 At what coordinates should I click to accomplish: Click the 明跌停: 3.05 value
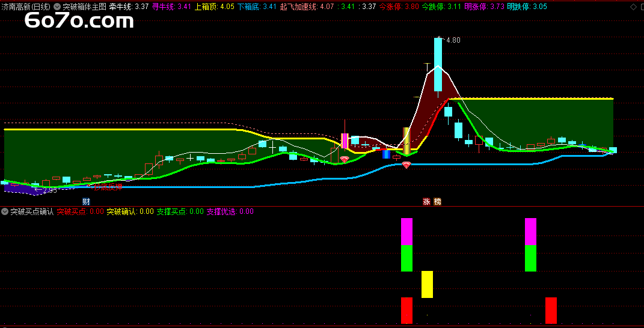pos(527,7)
